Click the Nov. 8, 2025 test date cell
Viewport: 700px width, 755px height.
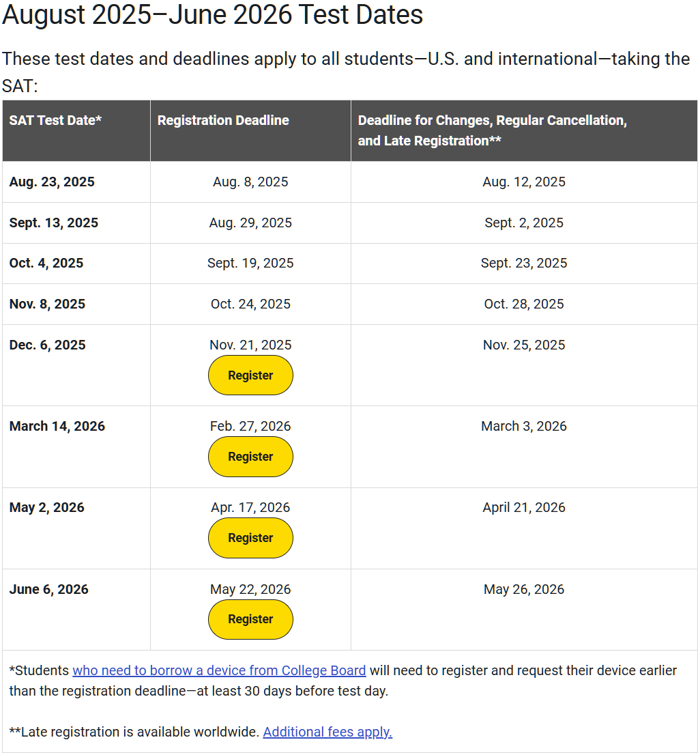point(48,304)
